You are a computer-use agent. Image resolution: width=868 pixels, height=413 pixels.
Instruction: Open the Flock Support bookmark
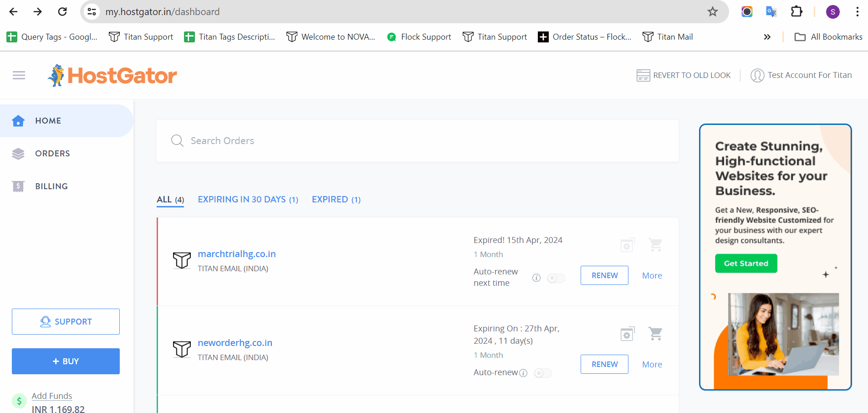(419, 37)
